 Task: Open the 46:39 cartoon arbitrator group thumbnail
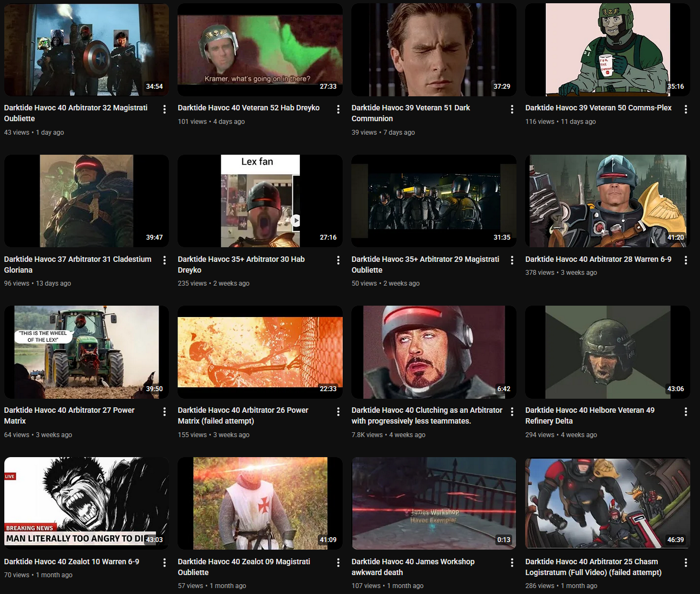(x=608, y=504)
